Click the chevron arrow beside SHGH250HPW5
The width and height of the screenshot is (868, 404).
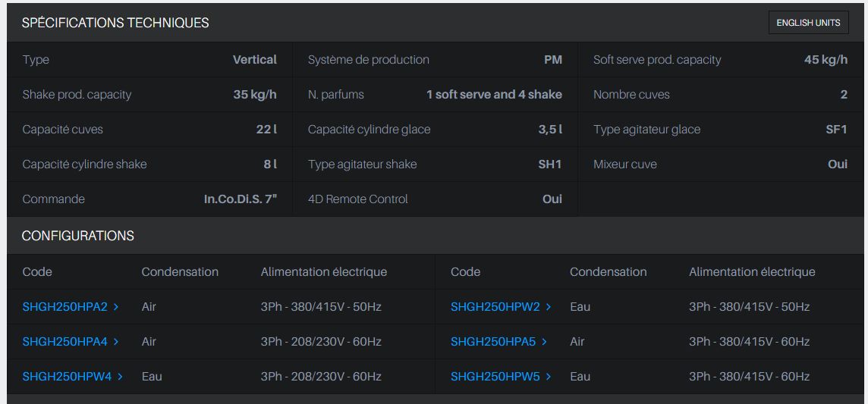pos(549,377)
